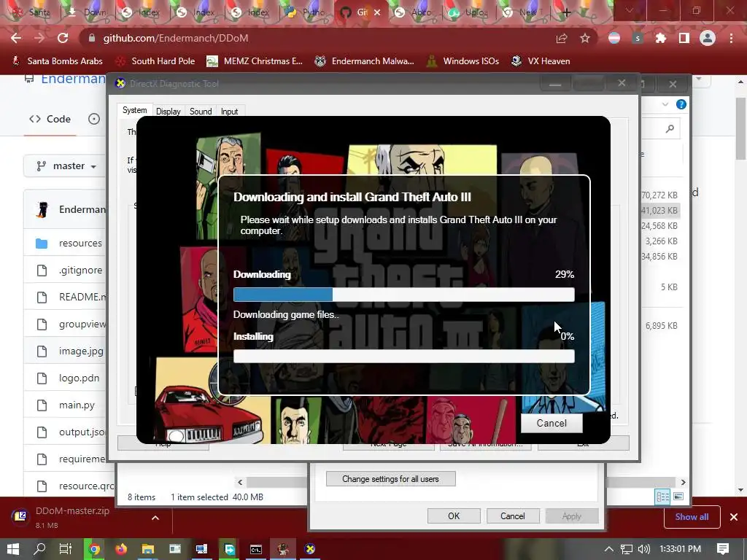Image resolution: width=747 pixels, height=560 pixels.
Task: Click the Downloading progress bar
Action: (404, 295)
